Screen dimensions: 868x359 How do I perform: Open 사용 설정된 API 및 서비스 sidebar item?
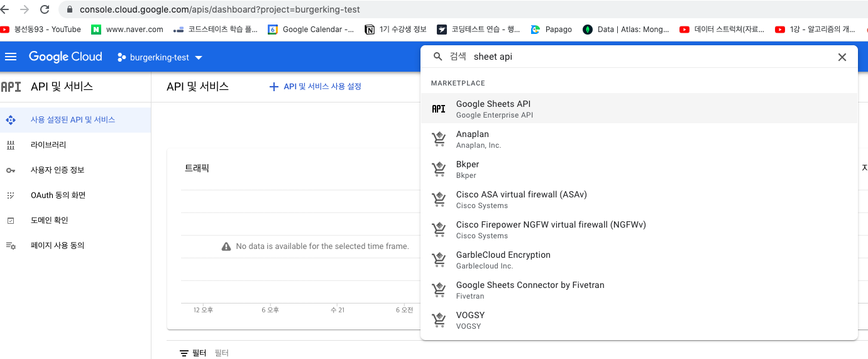tap(75, 119)
